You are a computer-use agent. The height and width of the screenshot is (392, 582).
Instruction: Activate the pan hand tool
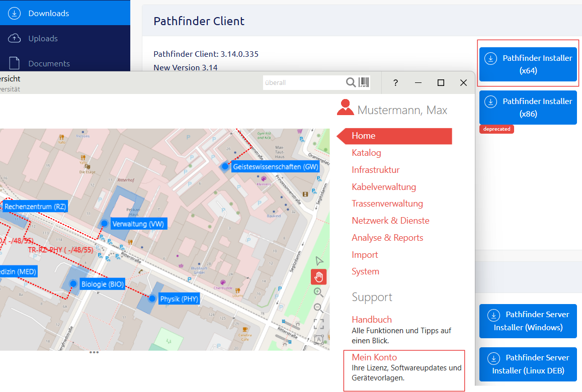click(x=318, y=276)
